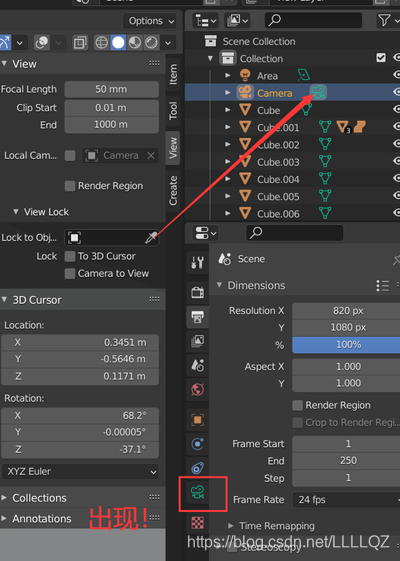Hide Cube.004 in viewport
Image resolution: width=400 pixels, height=561 pixels.
[396, 178]
